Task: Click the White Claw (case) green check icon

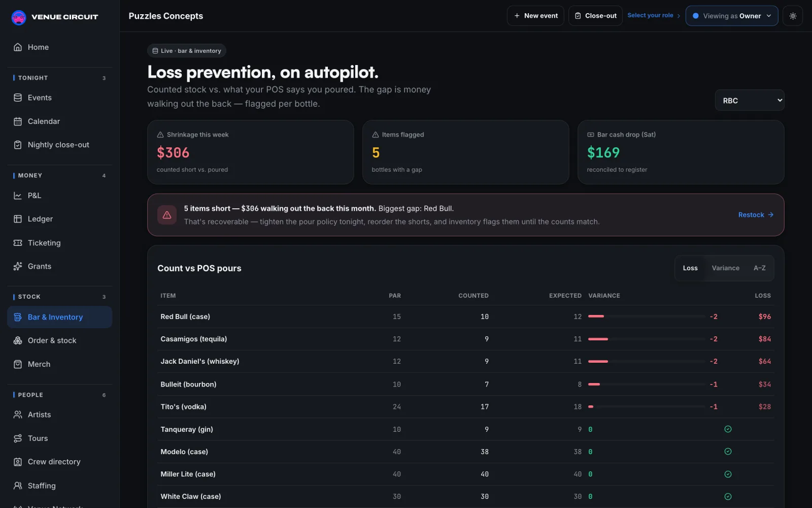Action: coord(728,496)
